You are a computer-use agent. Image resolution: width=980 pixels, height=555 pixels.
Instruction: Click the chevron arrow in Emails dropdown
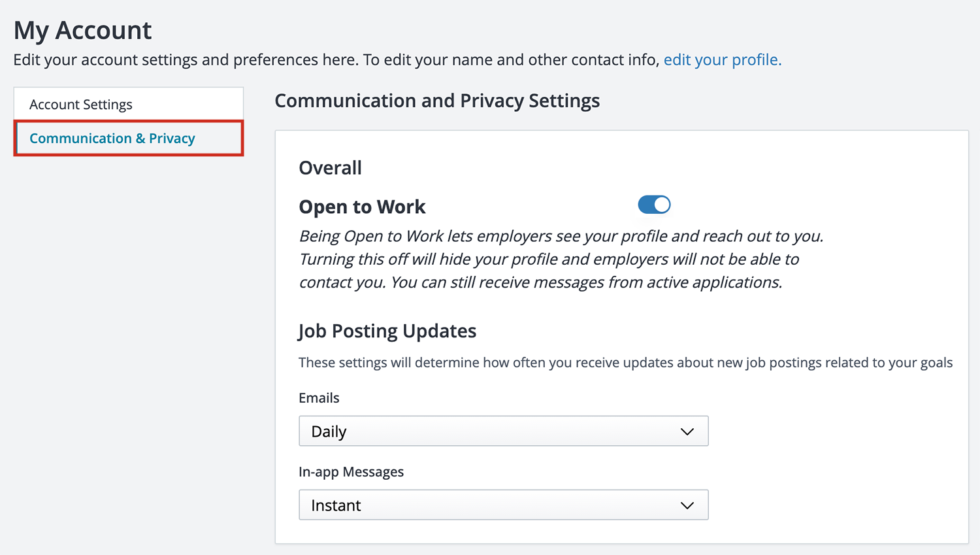pyautogui.click(x=687, y=431)
